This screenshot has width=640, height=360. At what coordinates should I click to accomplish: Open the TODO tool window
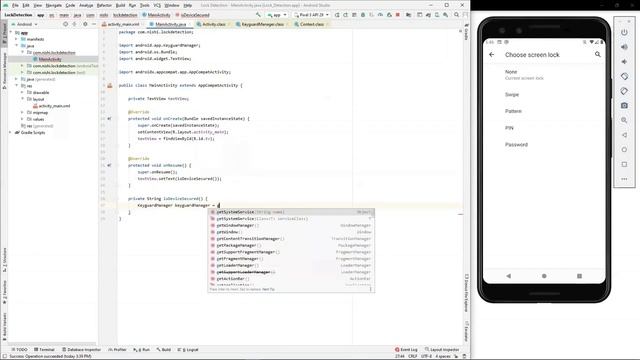click(x=20, y=349)
